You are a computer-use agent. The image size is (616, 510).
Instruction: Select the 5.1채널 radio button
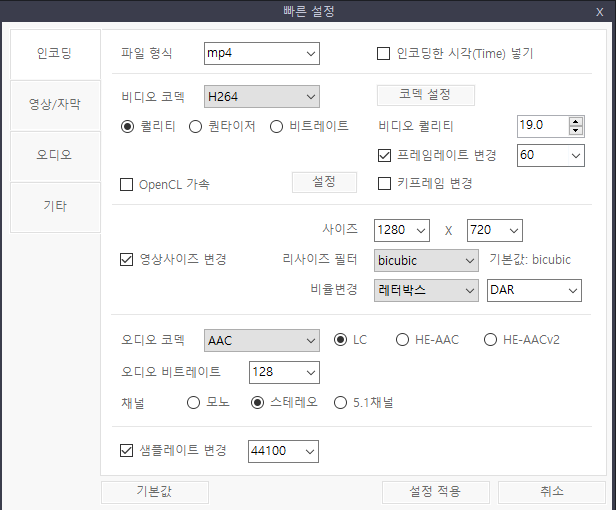[x=340, y=403]
